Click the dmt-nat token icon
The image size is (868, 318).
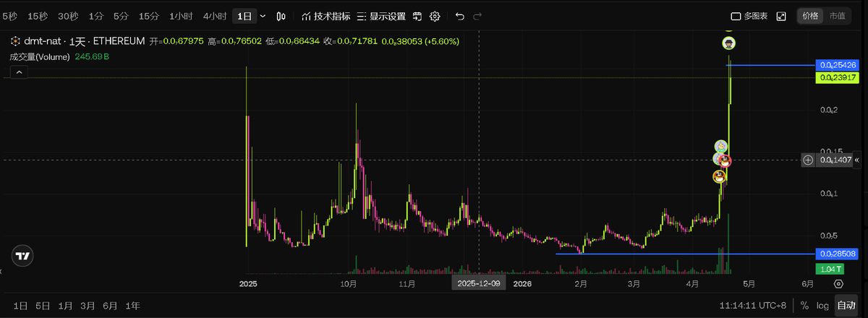[14, 41]
